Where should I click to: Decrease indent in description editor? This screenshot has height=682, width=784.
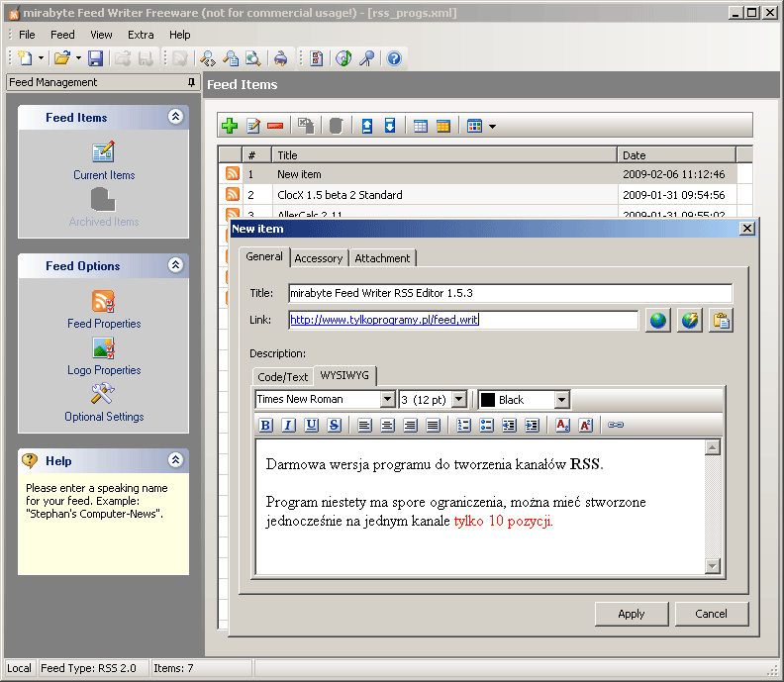(509, 425)
